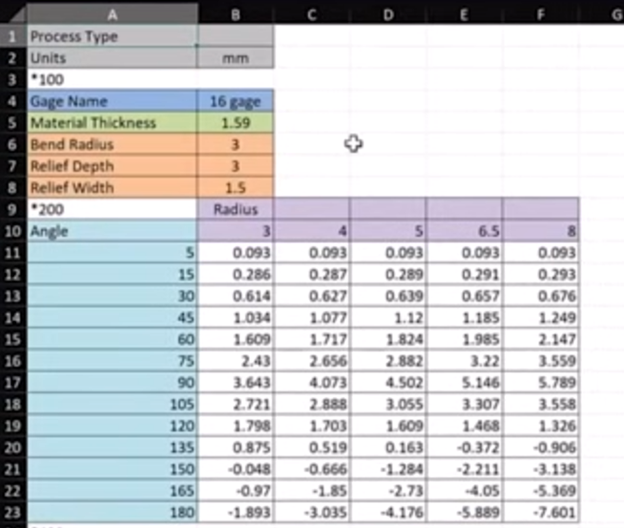Viewport: 624px width, 528px height.
Task: Select the 16 gage cell
Action: (x=235, y=102)
